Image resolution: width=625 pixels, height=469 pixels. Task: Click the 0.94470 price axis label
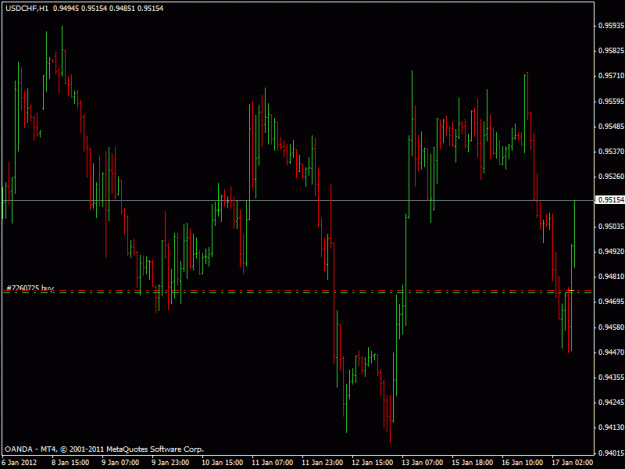click(x=611, y=352)
